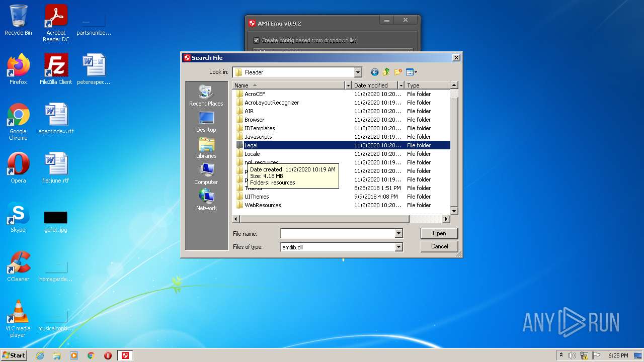Image resolution: width=644 pixels, height=362 pixels.
Task: Click the vertical scrollbar up arrow
Action: tap(454, 85)
